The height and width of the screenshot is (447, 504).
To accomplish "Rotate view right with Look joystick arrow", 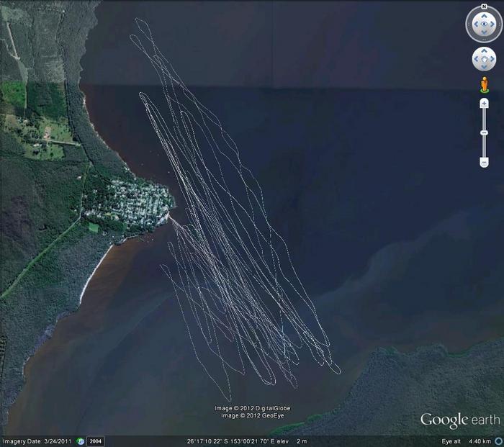I will (492, 24).
